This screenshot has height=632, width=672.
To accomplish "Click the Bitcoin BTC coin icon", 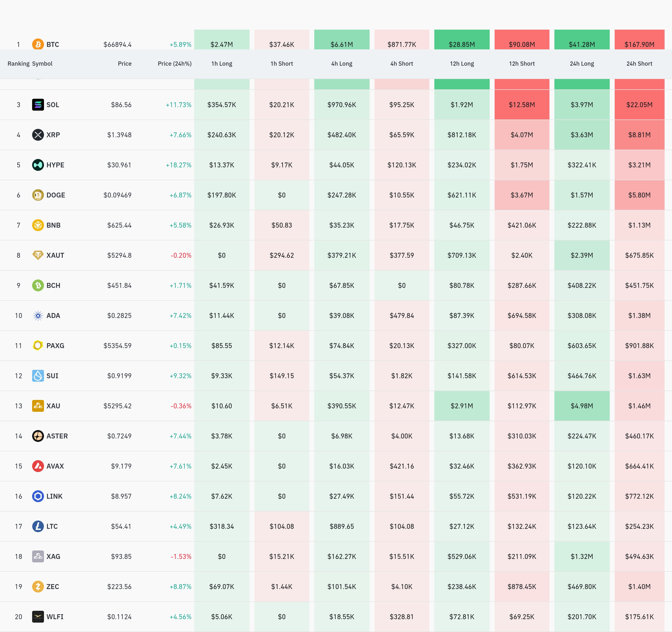I will click(38, 44).
